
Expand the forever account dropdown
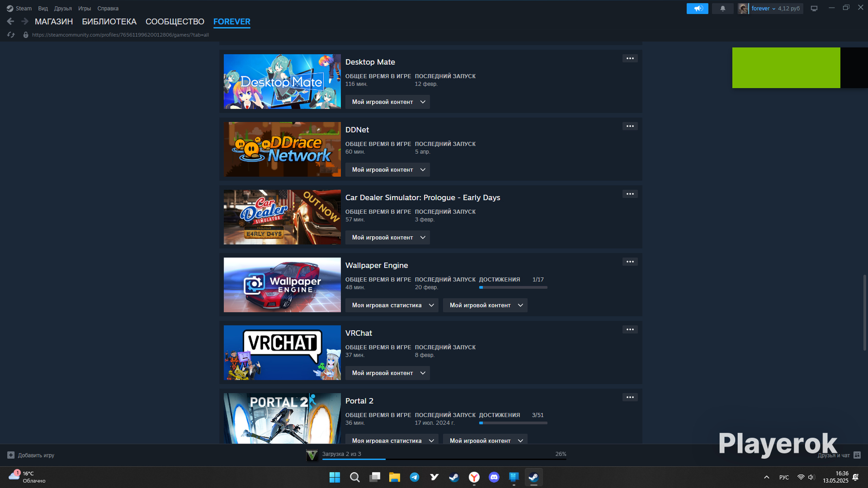(764, 8)
